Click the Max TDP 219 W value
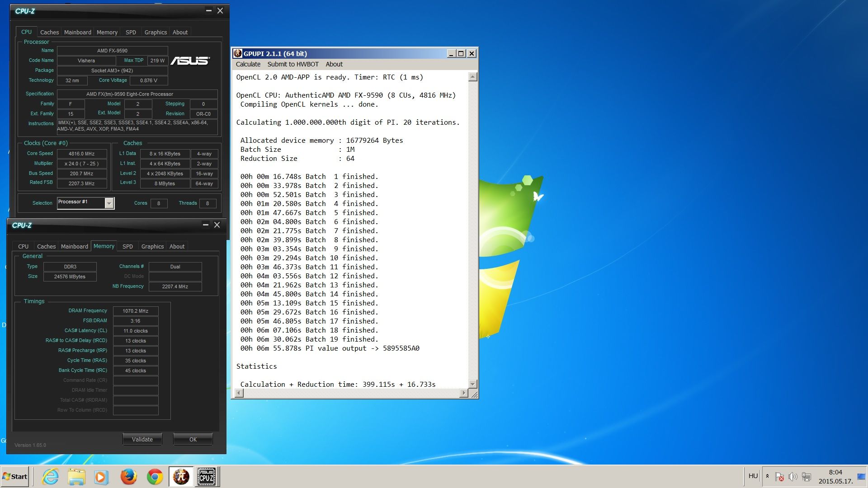 (x=158, y=61)
